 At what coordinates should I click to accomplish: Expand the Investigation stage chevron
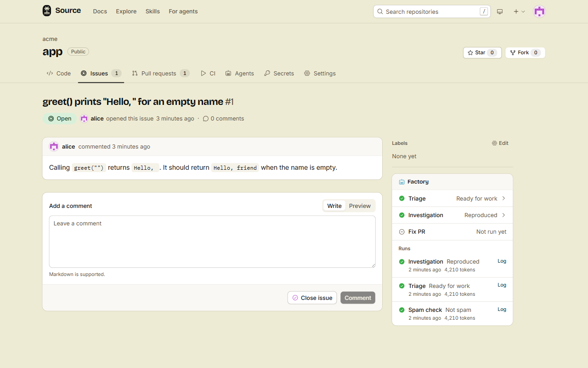tap(503, 215)
